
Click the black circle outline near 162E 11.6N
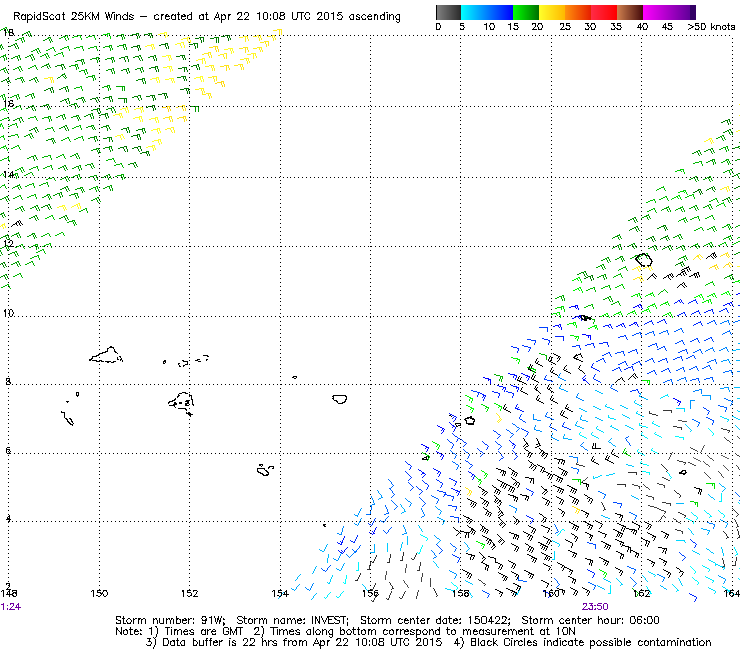tap(644, 260)
